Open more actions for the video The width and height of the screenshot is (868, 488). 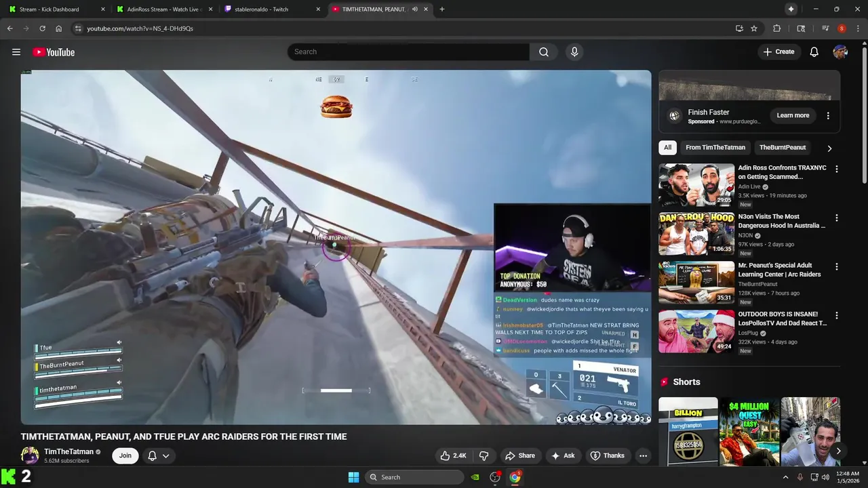(x=643, y=455)
